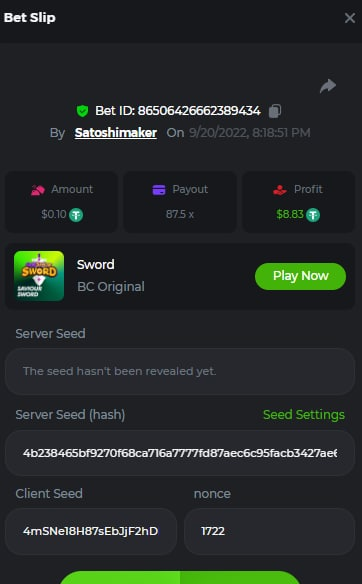362x584 pixels.
Task: Click the green button at bottom
Action: point(180,577)
